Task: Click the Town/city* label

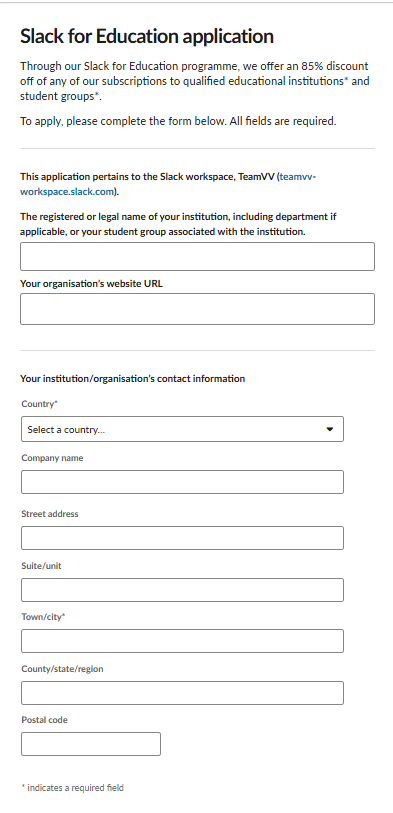Action: coord(43,617)
